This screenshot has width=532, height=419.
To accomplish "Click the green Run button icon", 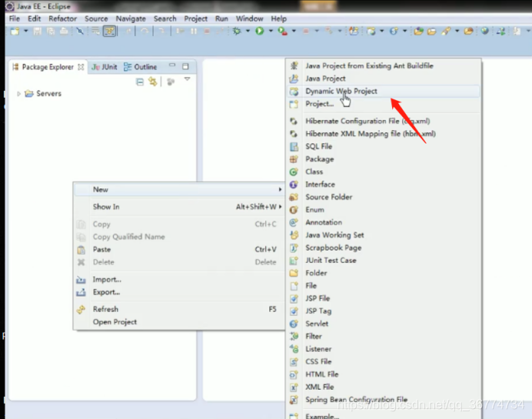I will 260,32.
